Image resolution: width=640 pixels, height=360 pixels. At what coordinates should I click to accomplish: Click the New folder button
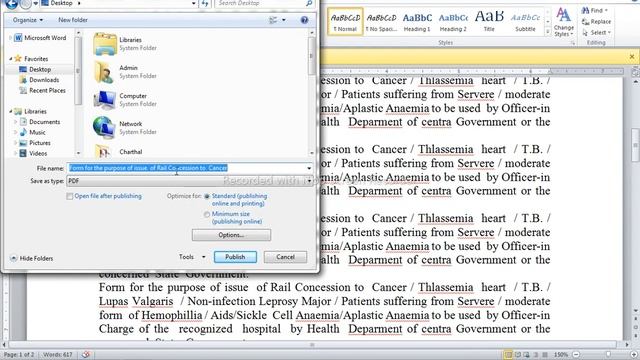[73, 20]
